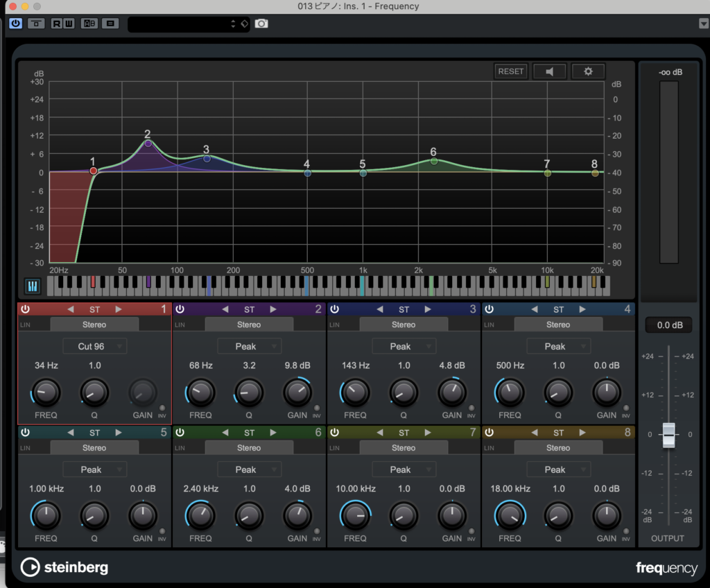Viewport: 710px width, 588px height.
Task: Toggle the power button of band 6
Action: coord(180,433)
